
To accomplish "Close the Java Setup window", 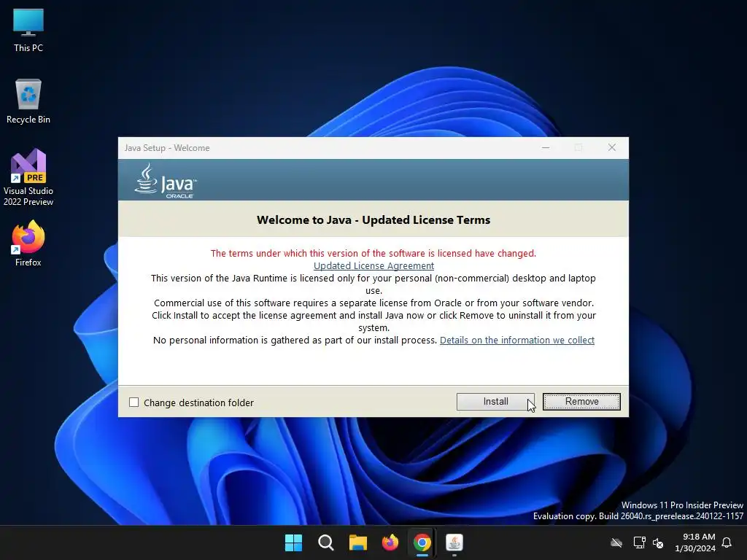I will pyautogui.click(x=612, y=147).
